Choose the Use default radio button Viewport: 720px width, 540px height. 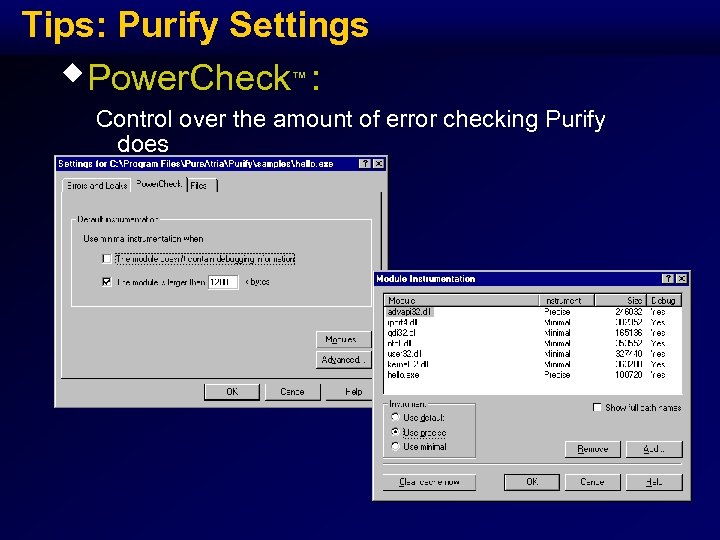(395, 417)
